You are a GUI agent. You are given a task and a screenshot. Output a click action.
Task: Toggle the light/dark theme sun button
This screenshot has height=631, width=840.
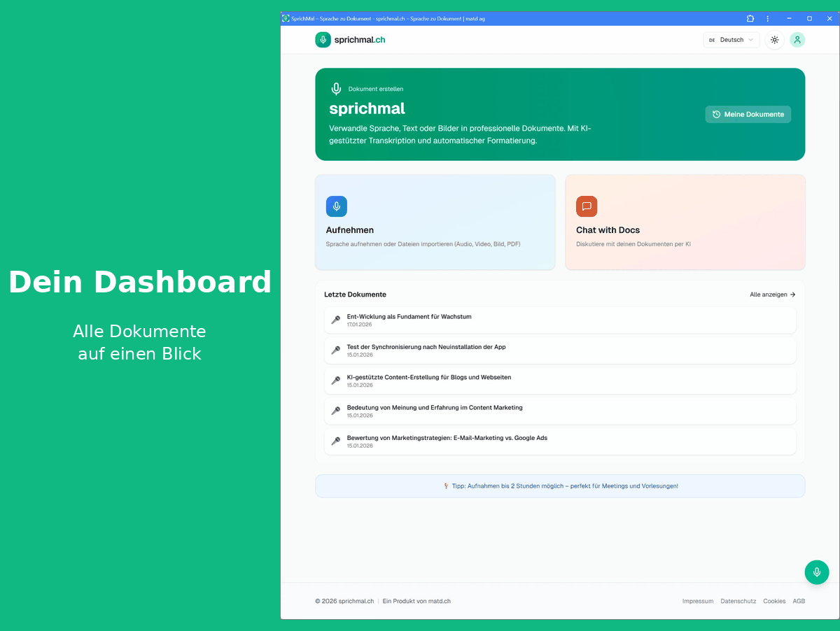[774, 40]
